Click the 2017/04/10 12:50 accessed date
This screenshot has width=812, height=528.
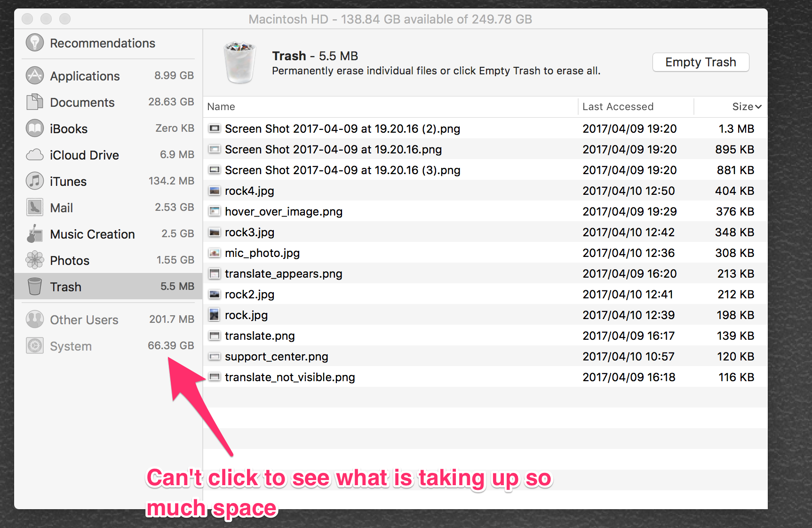[629, 191]
